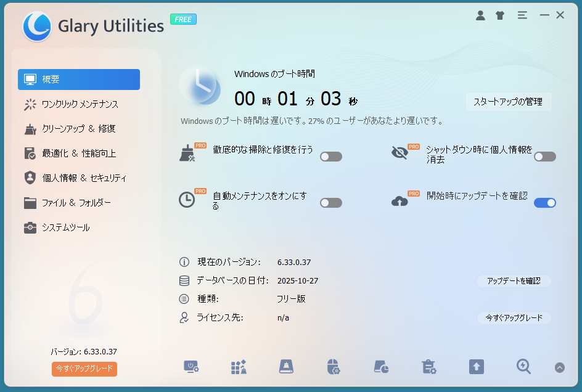This screenshot has height=392, width=582.
Task: Click the upward-arrow software update icon
Action: (x=476, y=367)
